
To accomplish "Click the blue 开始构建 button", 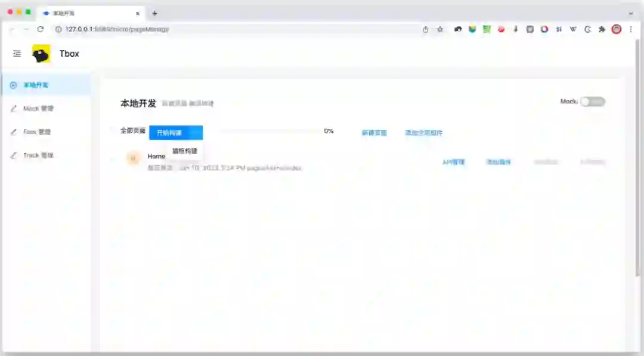I will pyautogui.click(x=169, y=132).
